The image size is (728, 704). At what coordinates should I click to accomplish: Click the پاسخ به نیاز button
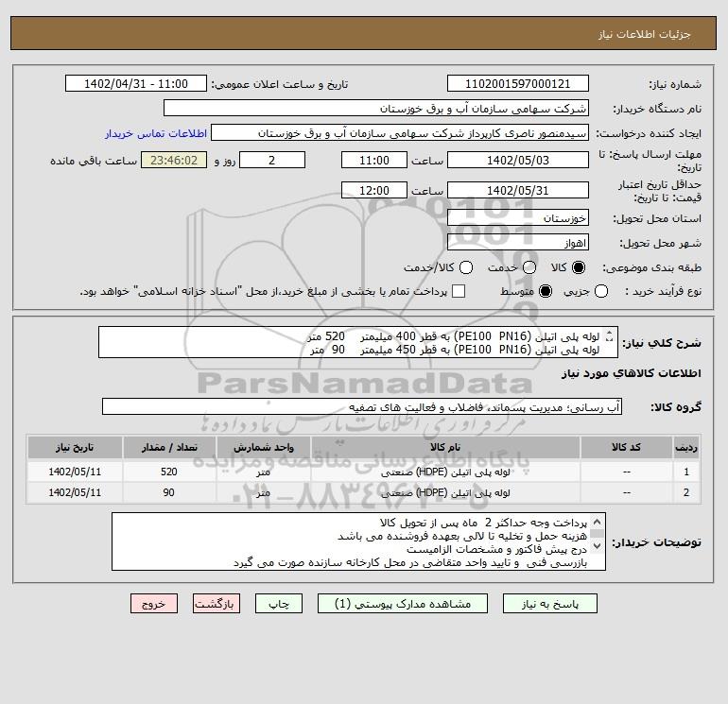click(549, 604)
